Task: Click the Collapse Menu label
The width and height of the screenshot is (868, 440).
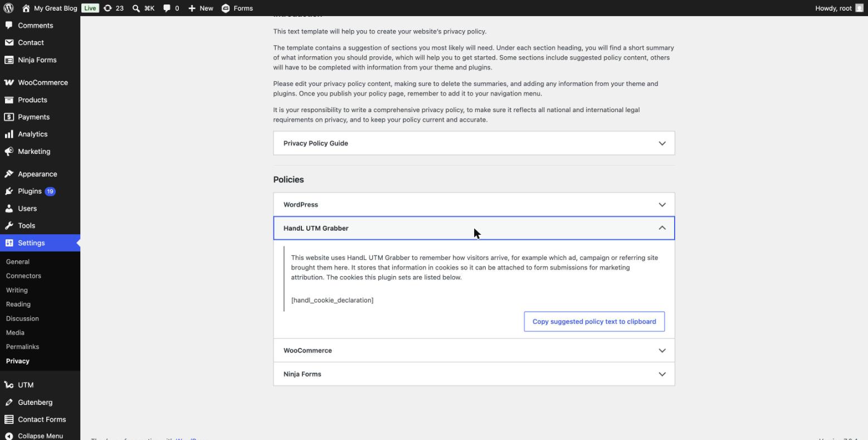Action: [40, 436]
